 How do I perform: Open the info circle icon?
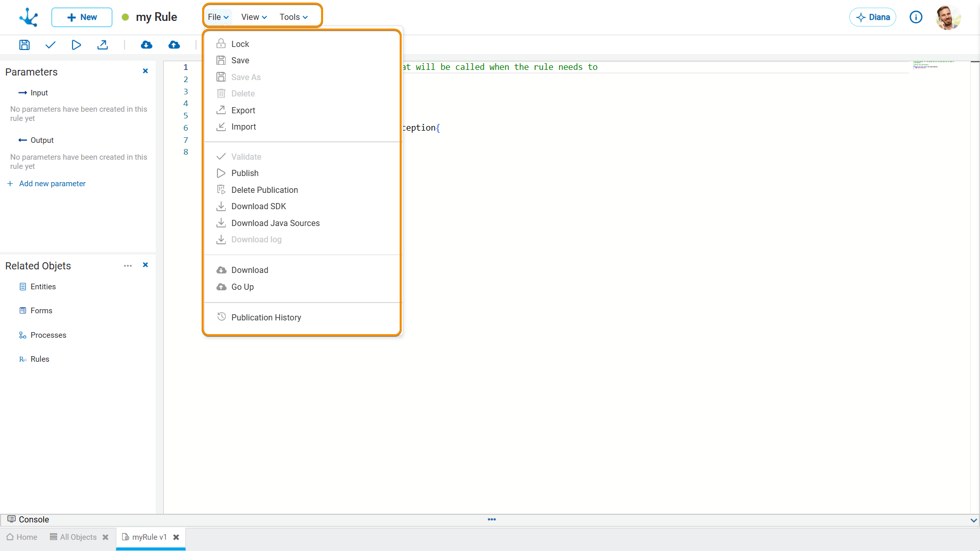pyautogui.click(x=916, y=17)
